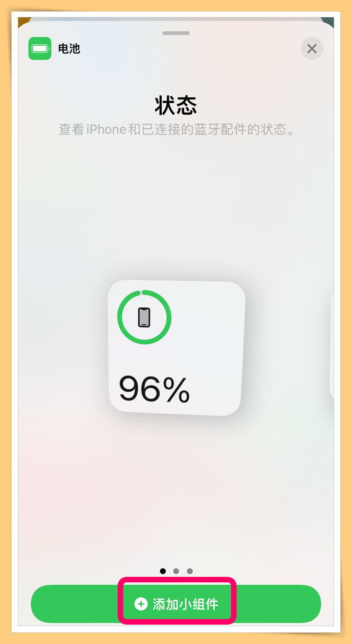
Task: Select the small battery widget preview
Action: coord(177,347)
